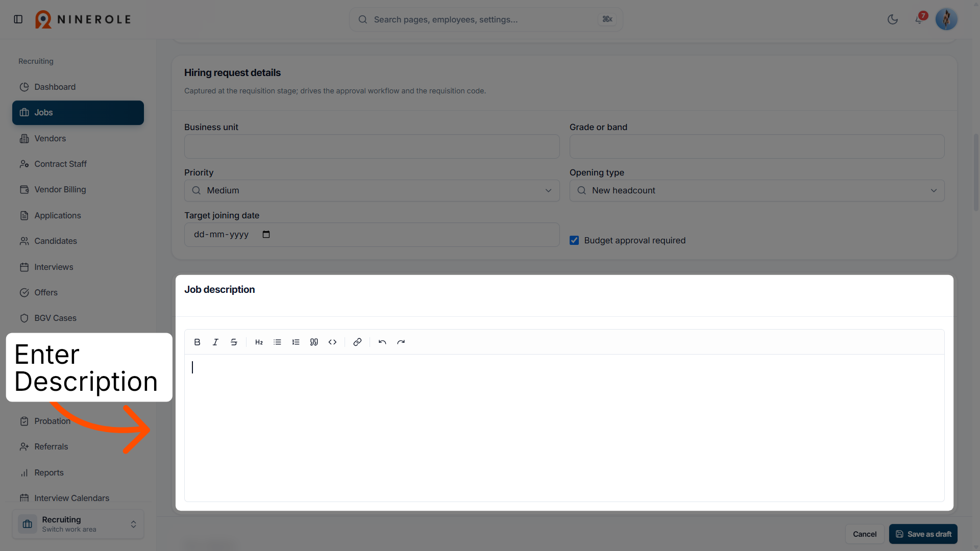Click into job description text area
Viewport: 980px width, 551px height.
click(564, 428)
